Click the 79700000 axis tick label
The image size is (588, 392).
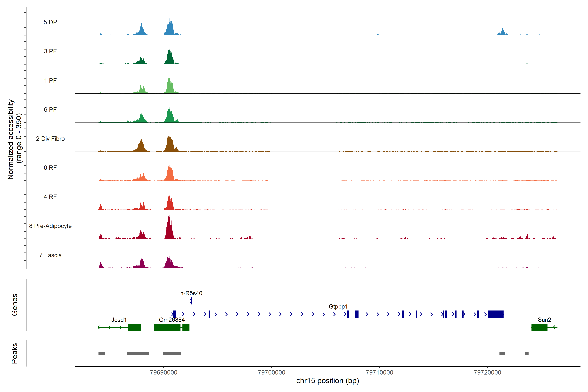tap(271, 373)
